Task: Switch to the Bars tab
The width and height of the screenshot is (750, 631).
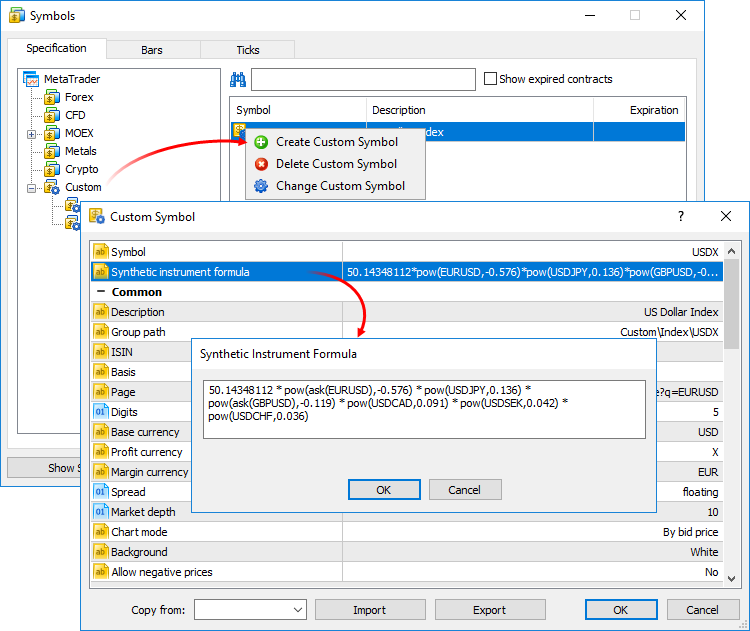Action: (151, 50)
